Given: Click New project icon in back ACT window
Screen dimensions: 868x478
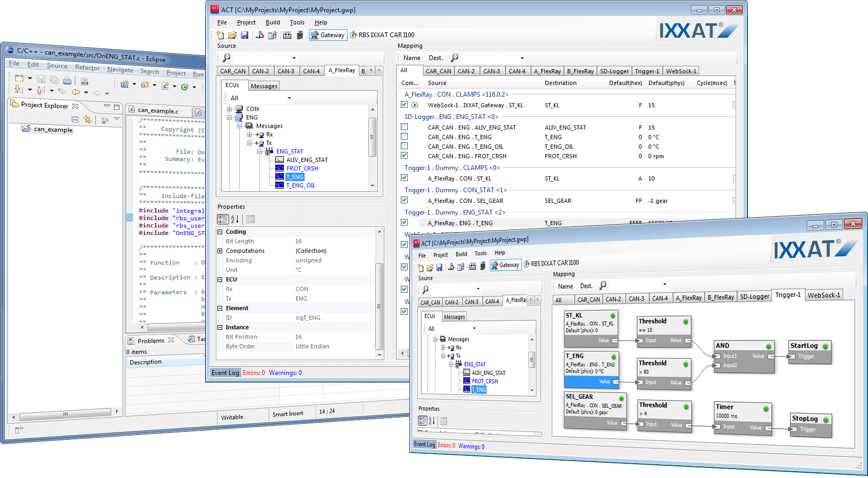Looking at the screenshot, I should 220,35.
